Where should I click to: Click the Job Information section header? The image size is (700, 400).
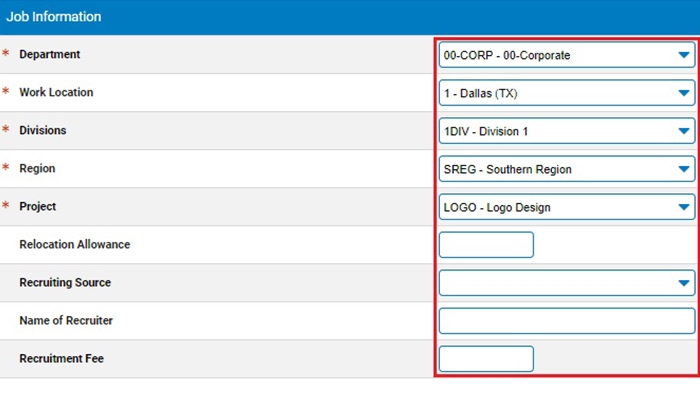[x=54, y=17]
